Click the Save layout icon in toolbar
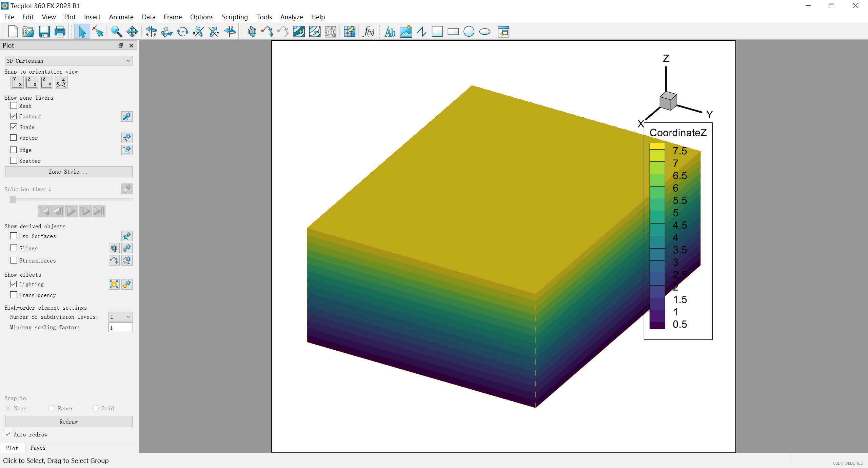This screenshot has height=468, width=868. (x=44, y=32)
